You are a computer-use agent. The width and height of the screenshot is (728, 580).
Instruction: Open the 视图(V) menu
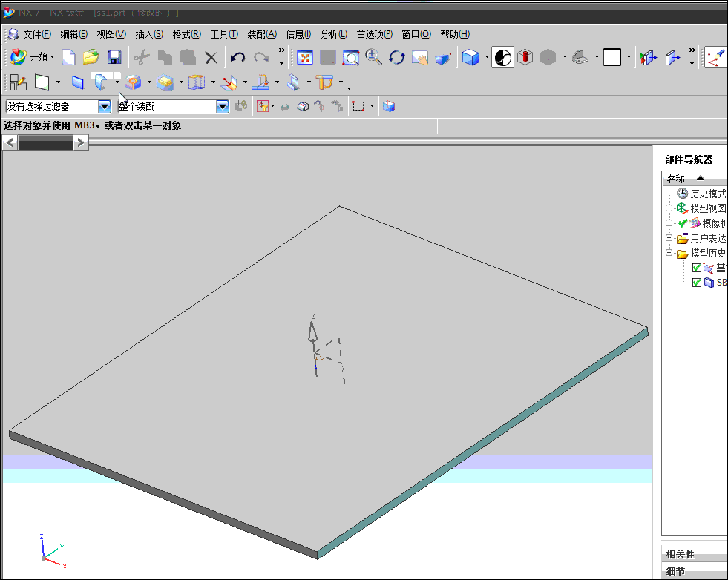tap(111, 34)
